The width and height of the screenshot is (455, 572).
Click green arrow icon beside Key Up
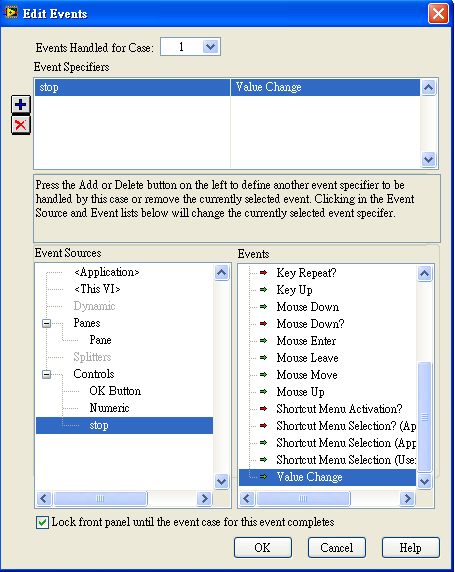pyautogui.click(x=263, y=290)
